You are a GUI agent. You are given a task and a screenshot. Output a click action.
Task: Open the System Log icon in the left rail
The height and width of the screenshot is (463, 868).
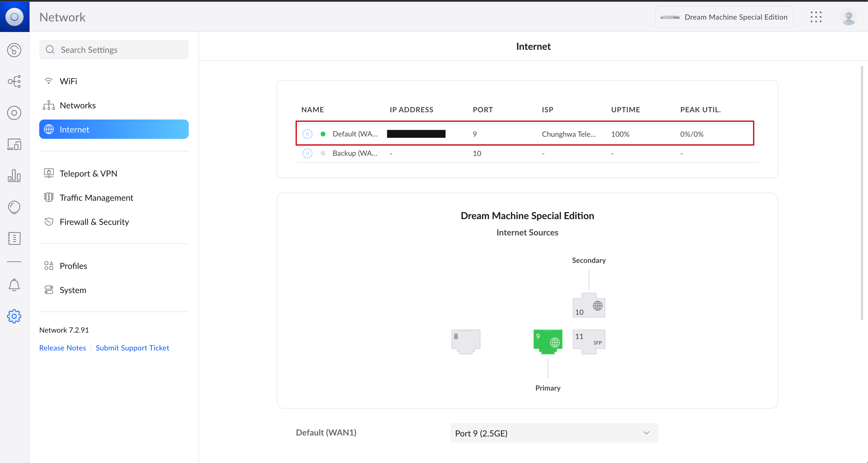(x=14, y=238)
